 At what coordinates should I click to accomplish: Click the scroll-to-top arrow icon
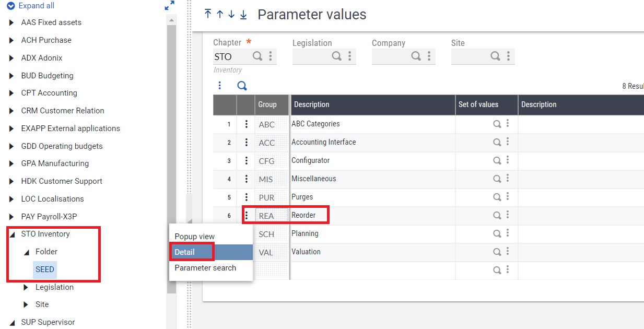(207, 15)
